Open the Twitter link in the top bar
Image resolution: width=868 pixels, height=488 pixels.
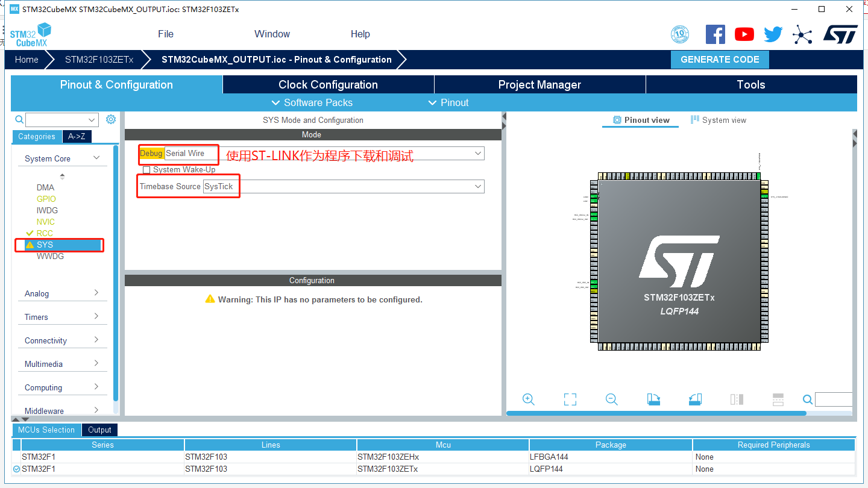[x=772, y=34]
